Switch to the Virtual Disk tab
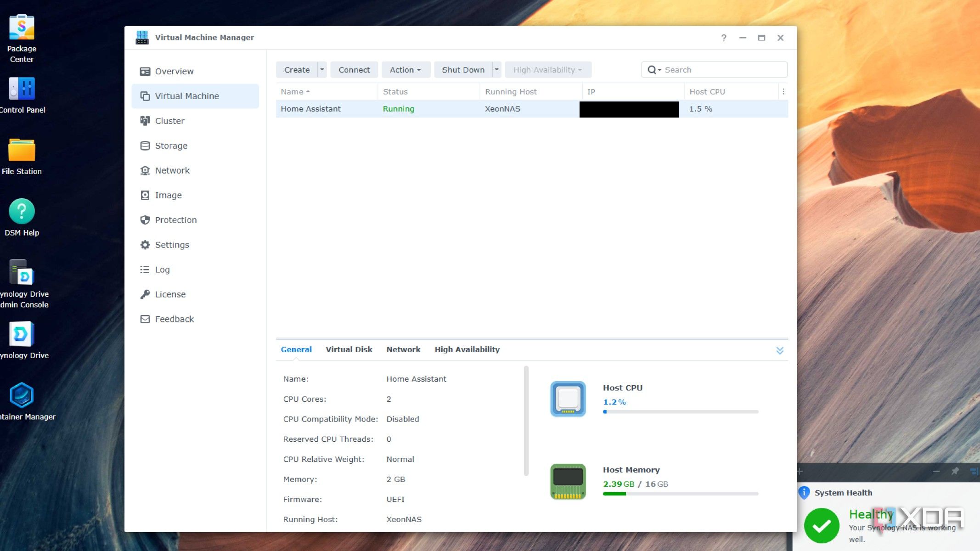 [x=349, y=349]
